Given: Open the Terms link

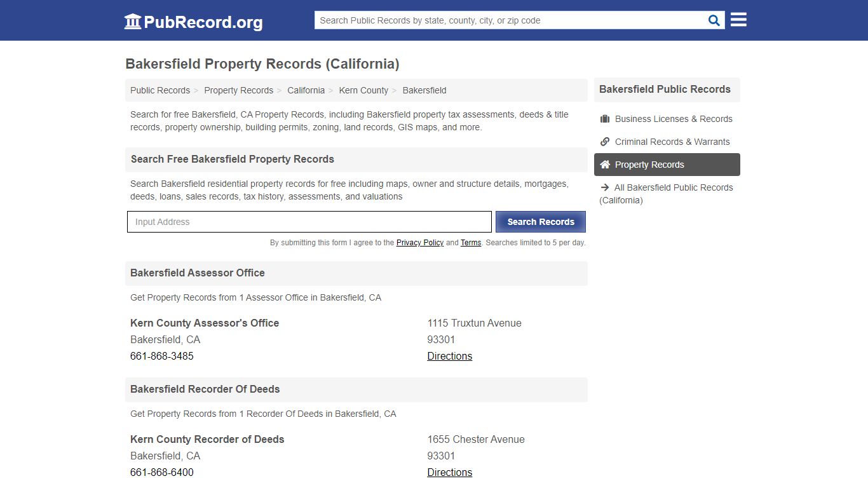Looking at the screenshot, I should [471, 243].
